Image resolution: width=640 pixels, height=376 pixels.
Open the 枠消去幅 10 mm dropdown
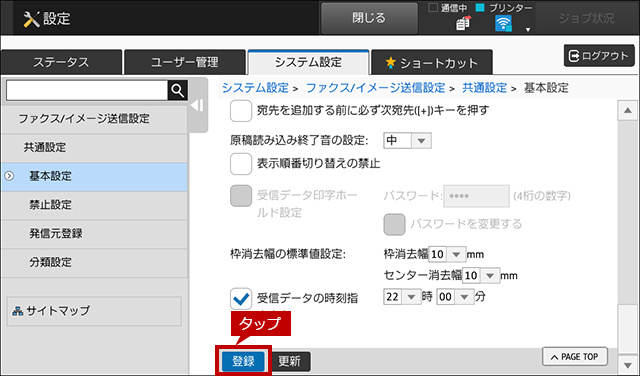447,254
